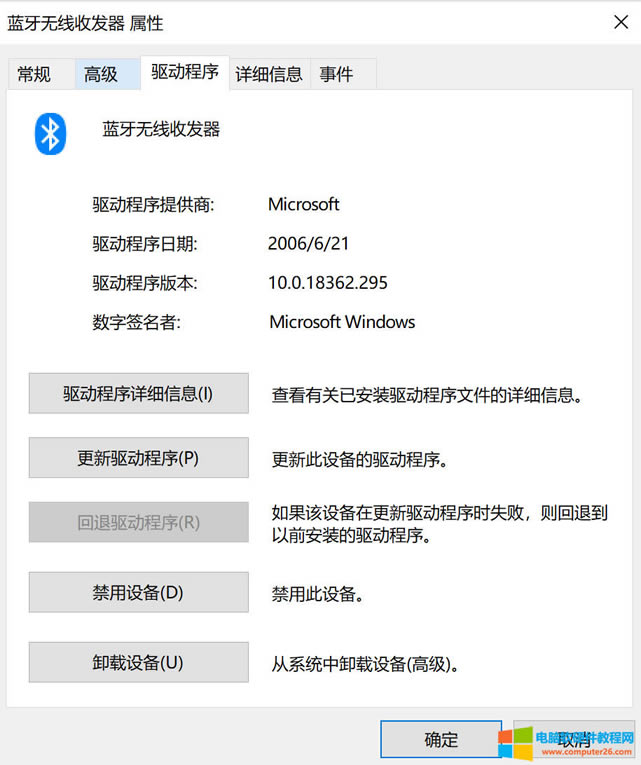Screen dimensions: 641x765
Task: Switch to the 常规 tab
Action: tap(34, 74)
